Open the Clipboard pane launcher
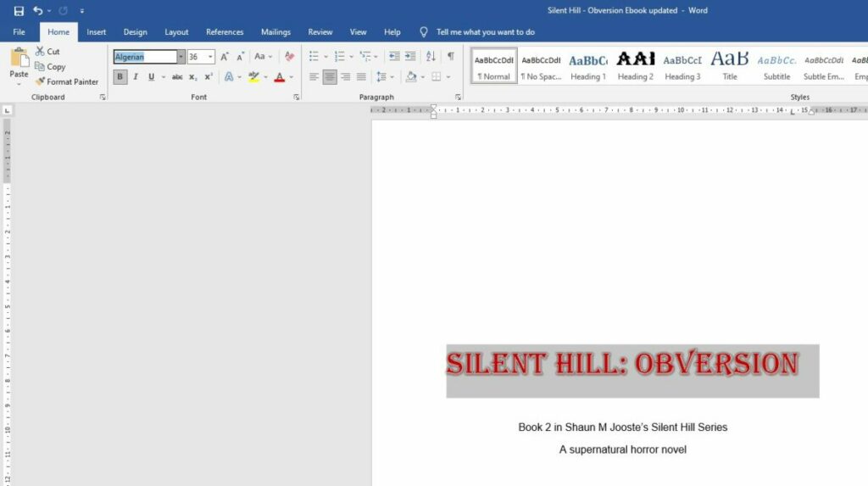 (x=103, y=97)
